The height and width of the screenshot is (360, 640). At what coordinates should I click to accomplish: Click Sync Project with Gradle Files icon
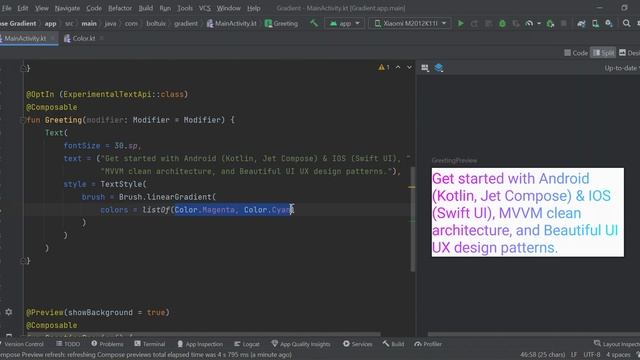(581, 24)
